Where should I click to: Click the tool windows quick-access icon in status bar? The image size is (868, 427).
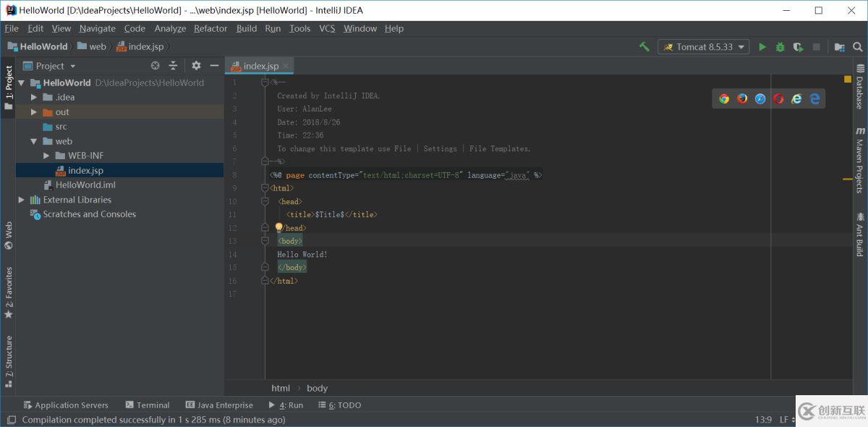(11, 420)
